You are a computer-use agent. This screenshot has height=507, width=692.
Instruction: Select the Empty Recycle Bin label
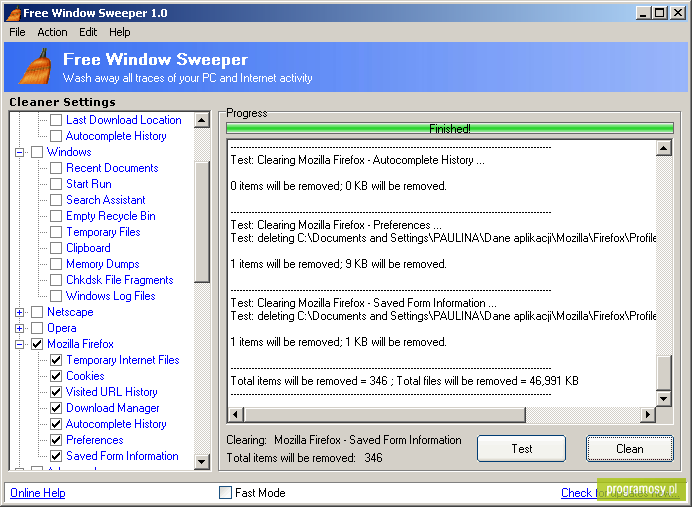coord(111,216)
